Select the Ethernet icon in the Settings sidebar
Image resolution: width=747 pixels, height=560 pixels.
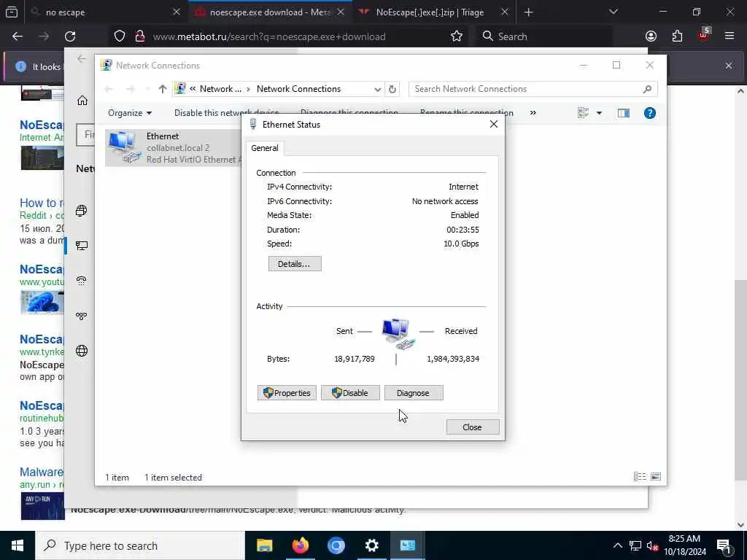pos(82,246)
